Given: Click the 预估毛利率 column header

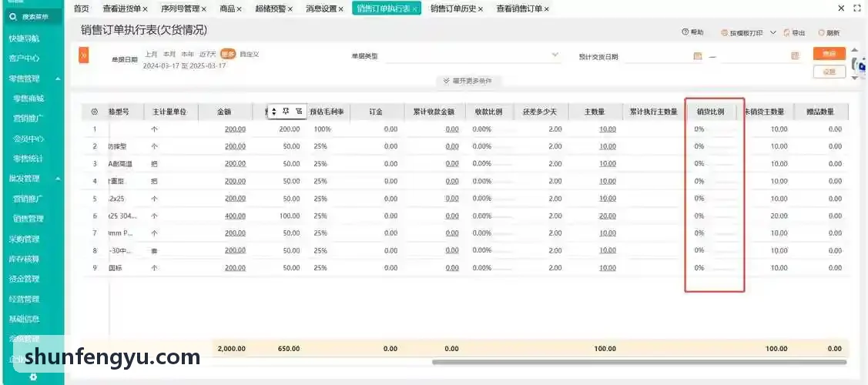Looking at the screenshot, I should tap(327, 112).
